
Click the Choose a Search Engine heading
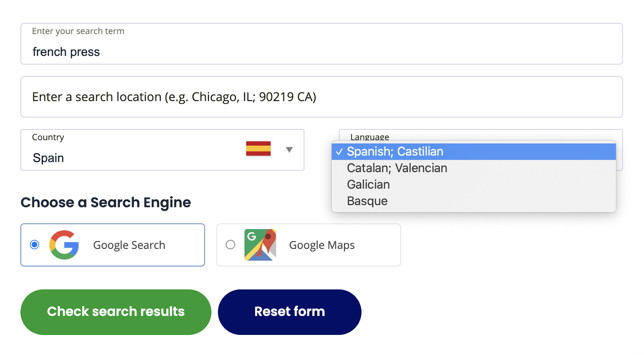pyautogui.click(x=106, y=203)
